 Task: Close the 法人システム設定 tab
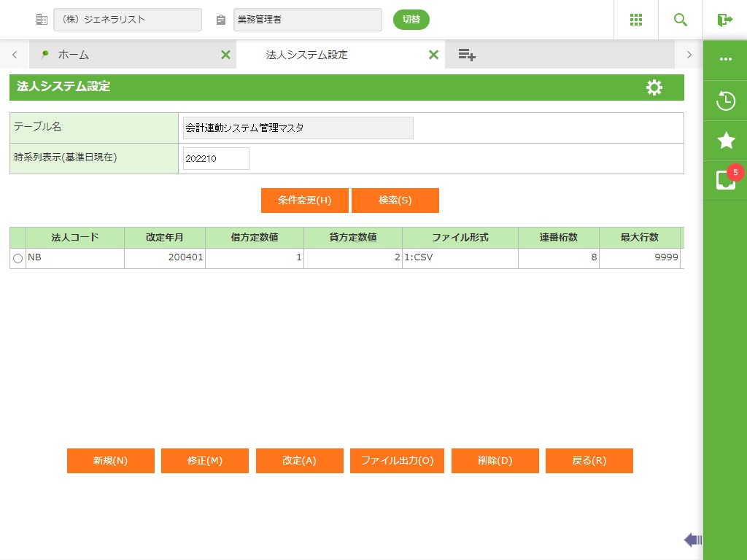tap(433, 55)
